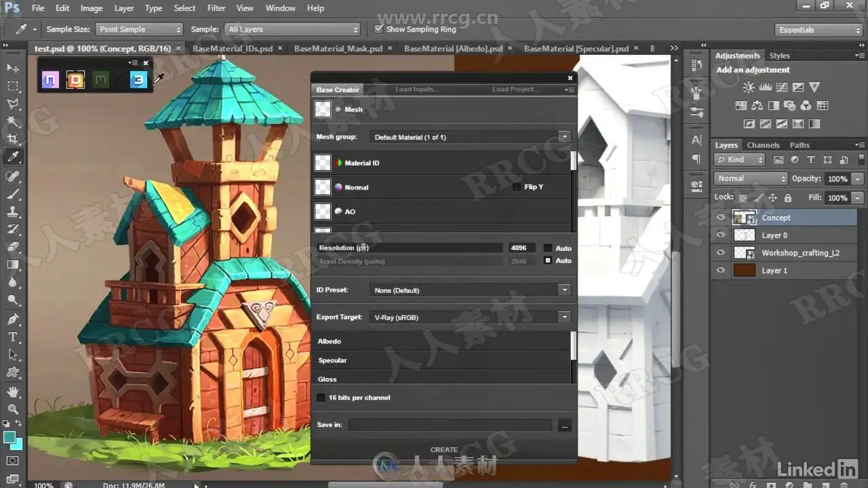Click the CREATE button
The height and width of the screenshot is (488, 868).
click(x=444, y=449)
